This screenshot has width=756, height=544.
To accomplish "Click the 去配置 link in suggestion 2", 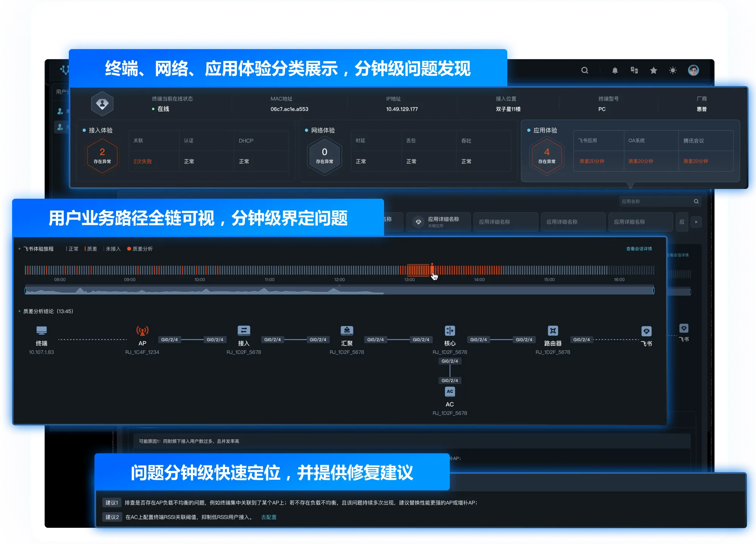I will click(x=269, y=517).
